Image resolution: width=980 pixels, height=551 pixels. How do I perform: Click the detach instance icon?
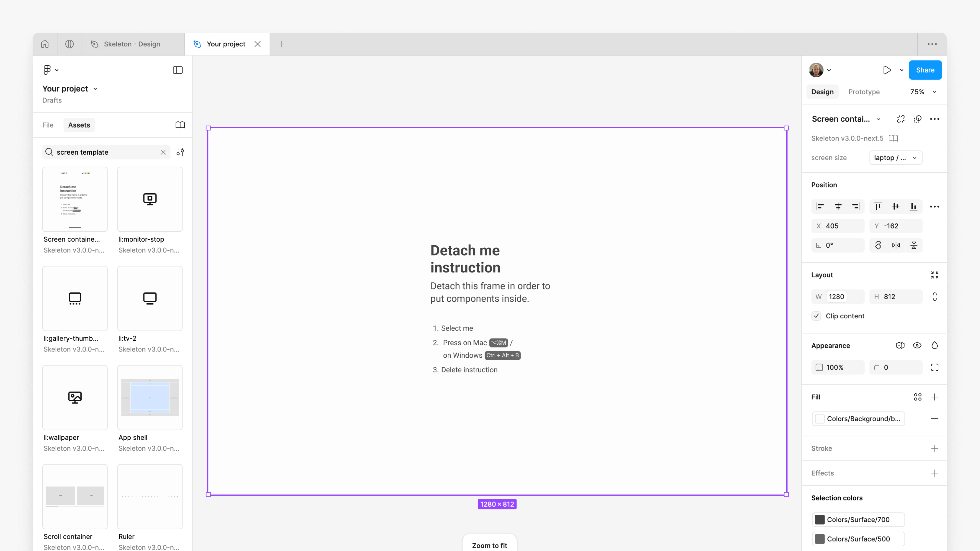click(900, 119)
